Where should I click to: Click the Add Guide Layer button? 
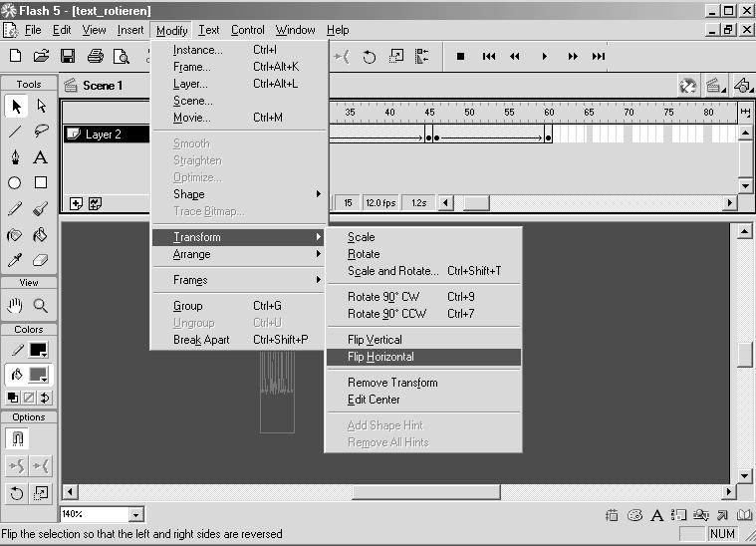(x=95, y=203)
